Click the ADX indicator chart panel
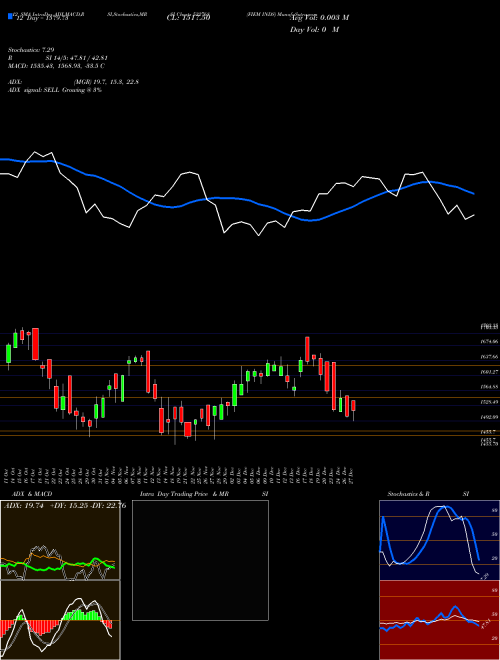500x660 pixels. tap(60, 540)
